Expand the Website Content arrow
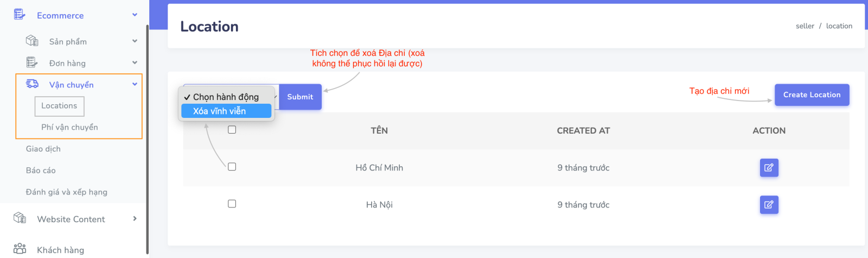 pos(135,218)
